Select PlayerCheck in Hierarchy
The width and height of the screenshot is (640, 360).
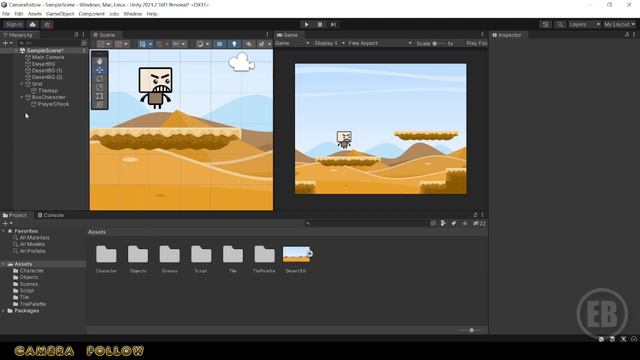(x=53, y=104)
